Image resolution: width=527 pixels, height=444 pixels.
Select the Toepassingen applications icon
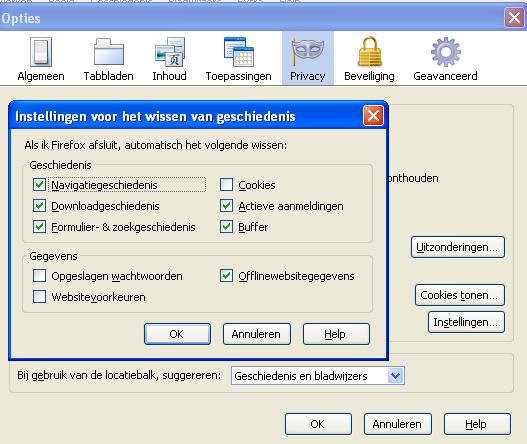[x=239, y=52]
